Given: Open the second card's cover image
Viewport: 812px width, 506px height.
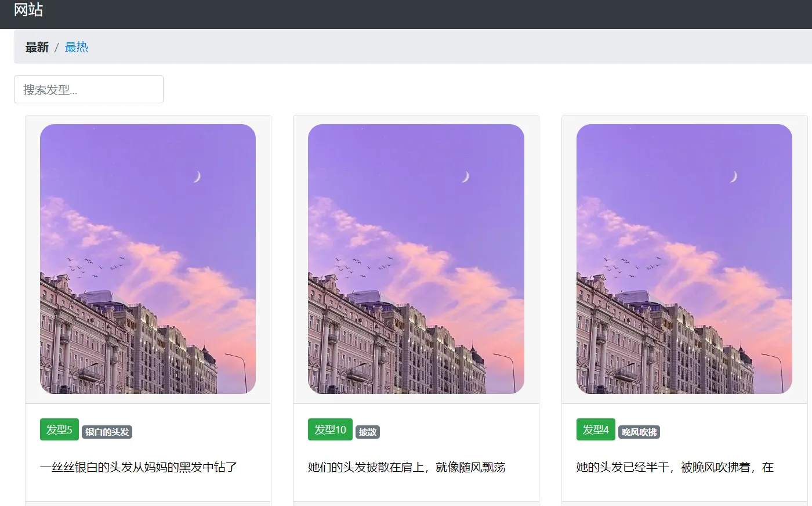Looking at the screenshot, I should click(x=415, y=259).
